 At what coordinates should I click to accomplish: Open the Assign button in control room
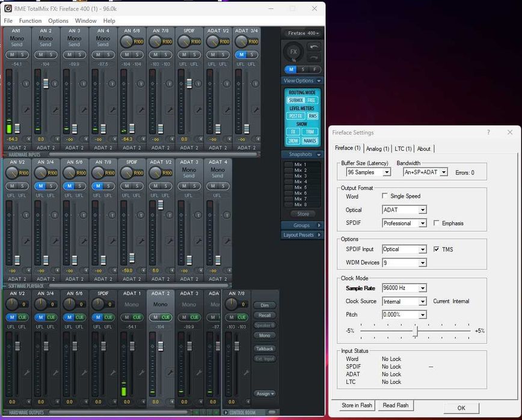click(265, 394)
